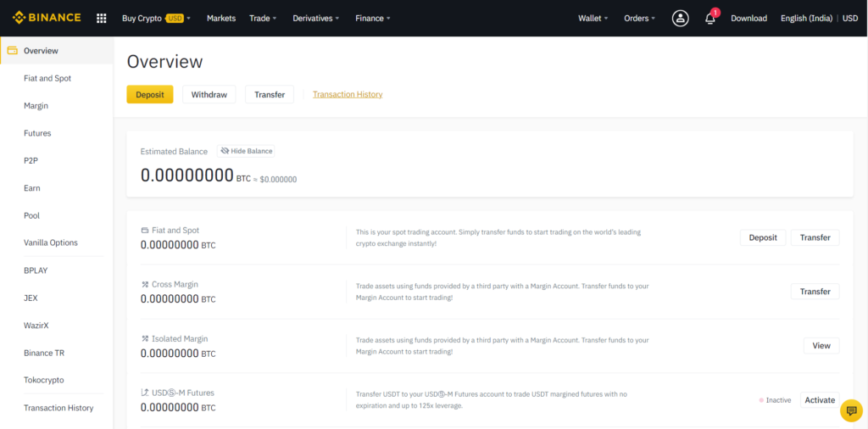The height and width of the screenshot is (429, 868).
Task: Click Transfer in the Fiat and Spot row
Action: coord(815,237)
